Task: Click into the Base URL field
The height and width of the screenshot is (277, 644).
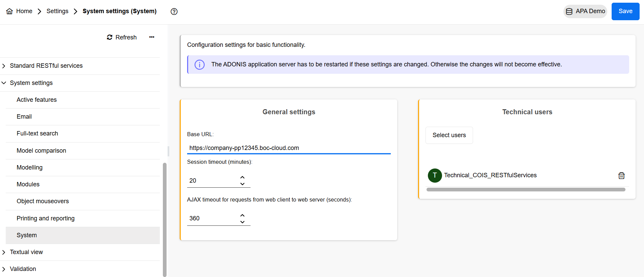Action: pyautogui.click(x=289, y=148)
